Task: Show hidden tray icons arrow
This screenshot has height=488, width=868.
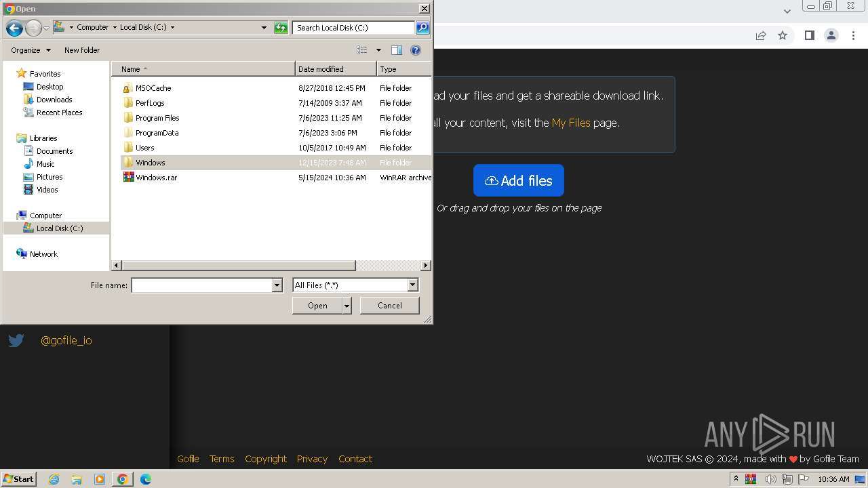Action: point(736,479)
